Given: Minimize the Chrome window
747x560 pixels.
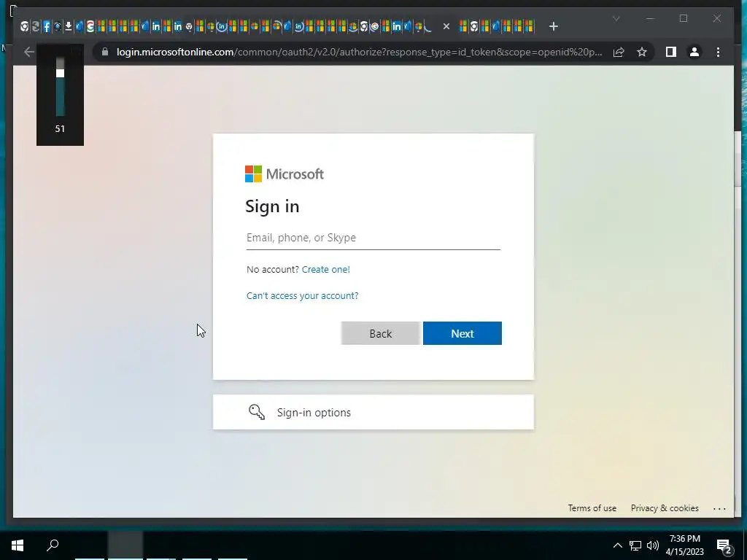Looking at the screenshot, I should (x=650, y=18).
